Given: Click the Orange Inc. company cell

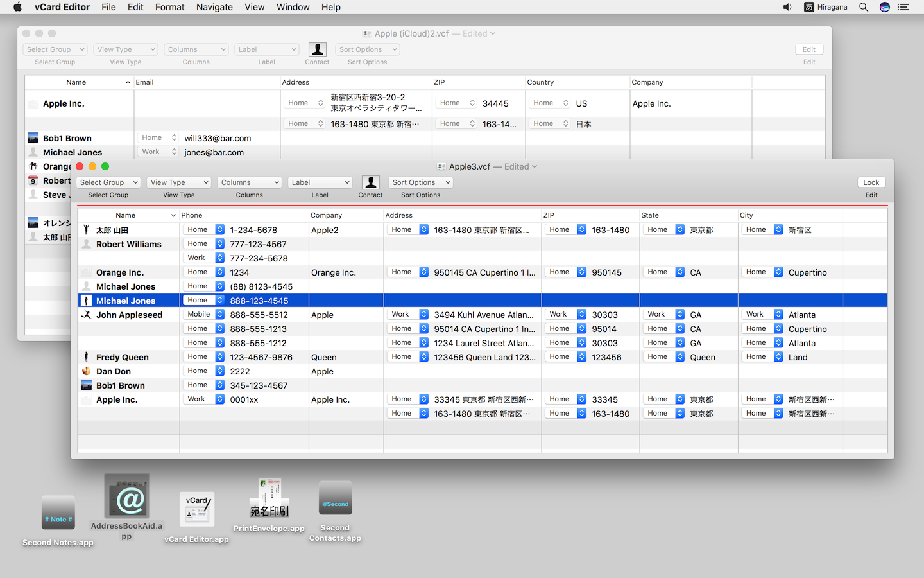Looking at the screenshot, I should click(x=333, y=272).
